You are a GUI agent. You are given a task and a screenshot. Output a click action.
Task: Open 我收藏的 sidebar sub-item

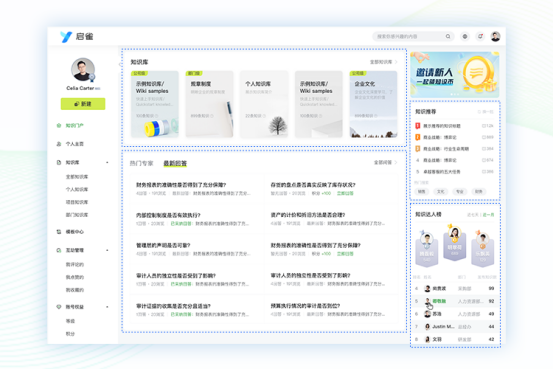pyautogui.click(x=74, y=290)
